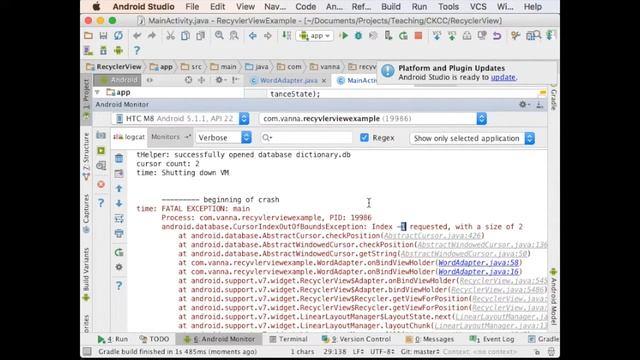Open the Build menu

391,7
